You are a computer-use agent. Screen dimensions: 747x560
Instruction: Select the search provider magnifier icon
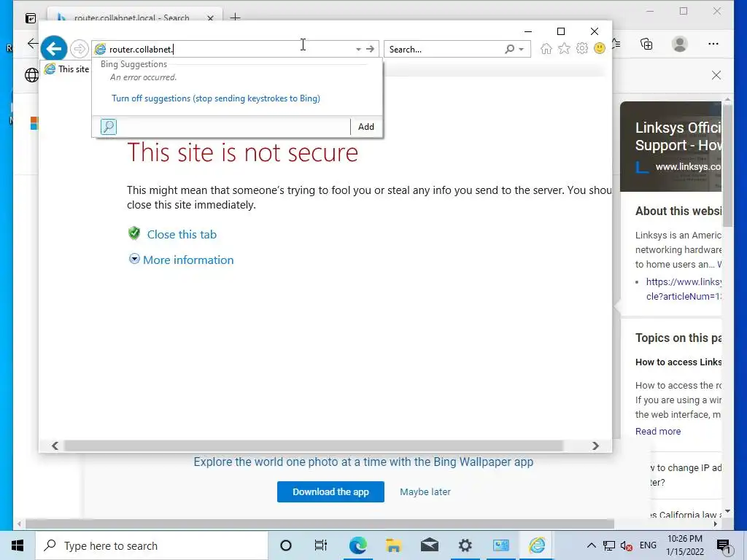coord(109,127)
